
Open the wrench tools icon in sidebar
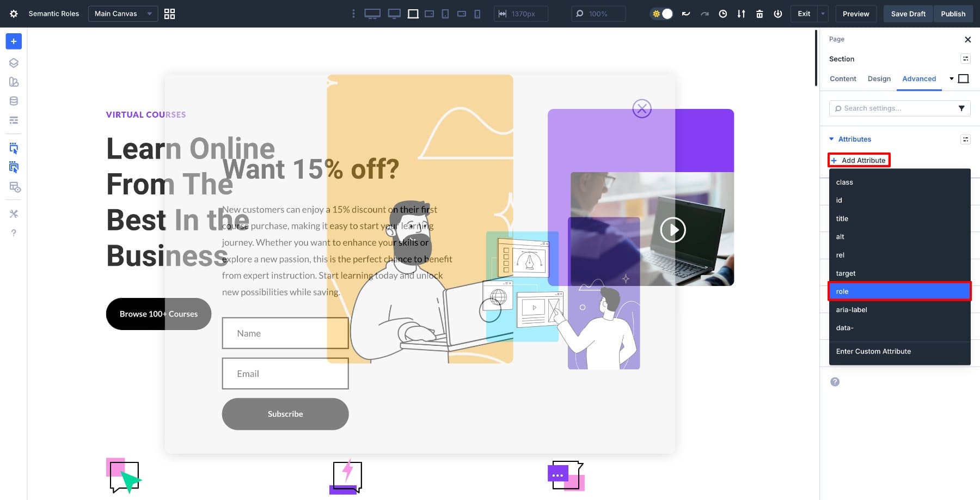coord(14,214)
